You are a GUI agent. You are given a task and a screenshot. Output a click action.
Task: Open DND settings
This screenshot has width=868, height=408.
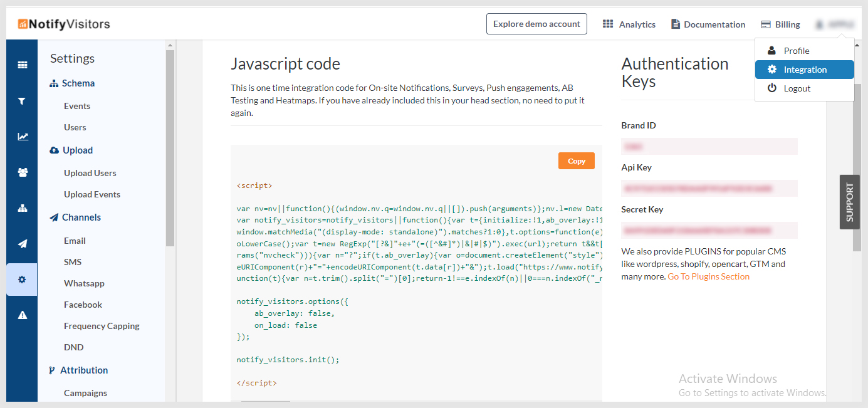coord(73,347)
